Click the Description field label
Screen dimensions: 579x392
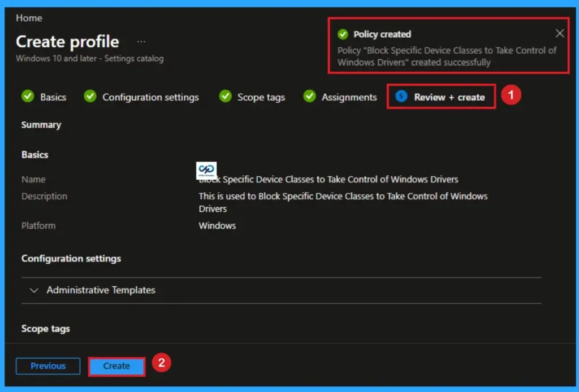pos(44,197)
